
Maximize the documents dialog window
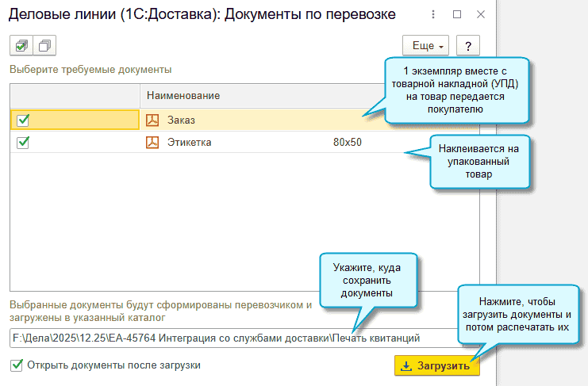tap(456, 15)
